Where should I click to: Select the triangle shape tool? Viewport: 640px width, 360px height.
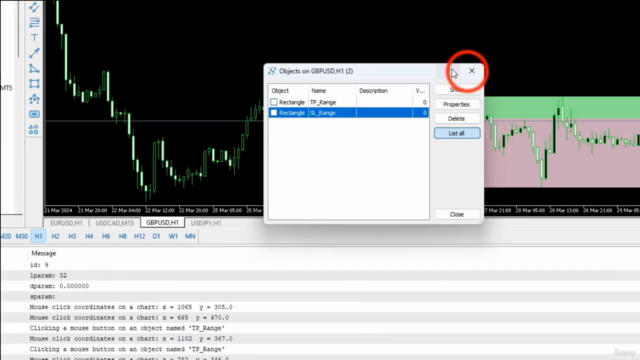click(x=34, y=68)
